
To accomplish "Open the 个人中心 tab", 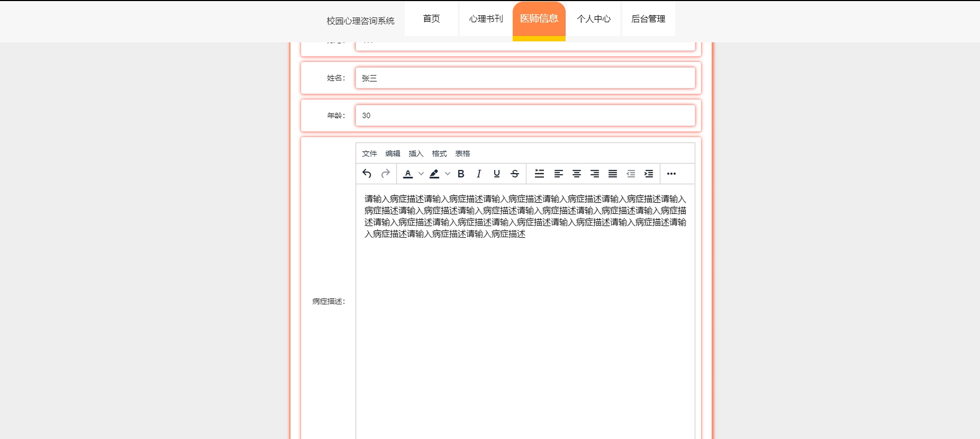I will 593,19.
